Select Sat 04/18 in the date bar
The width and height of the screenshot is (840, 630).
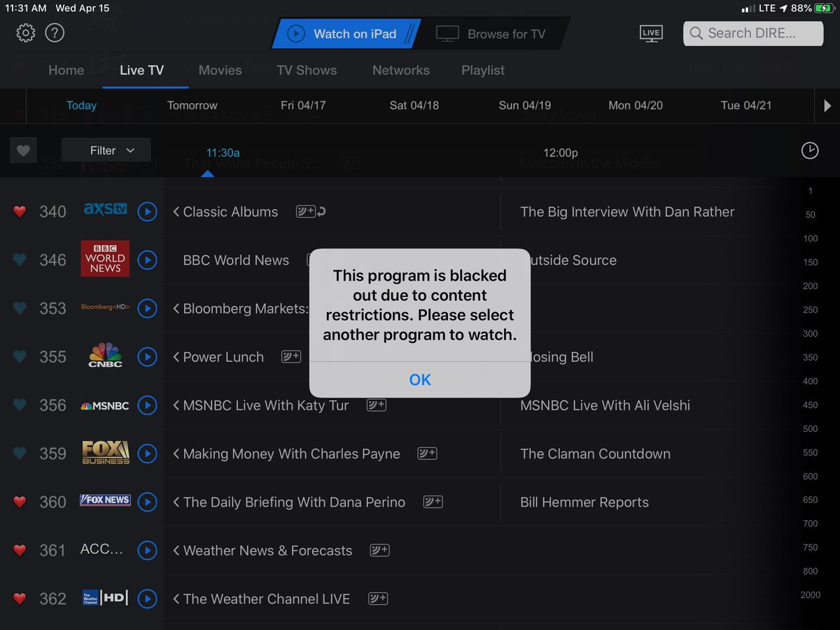(x=414, y=106)
